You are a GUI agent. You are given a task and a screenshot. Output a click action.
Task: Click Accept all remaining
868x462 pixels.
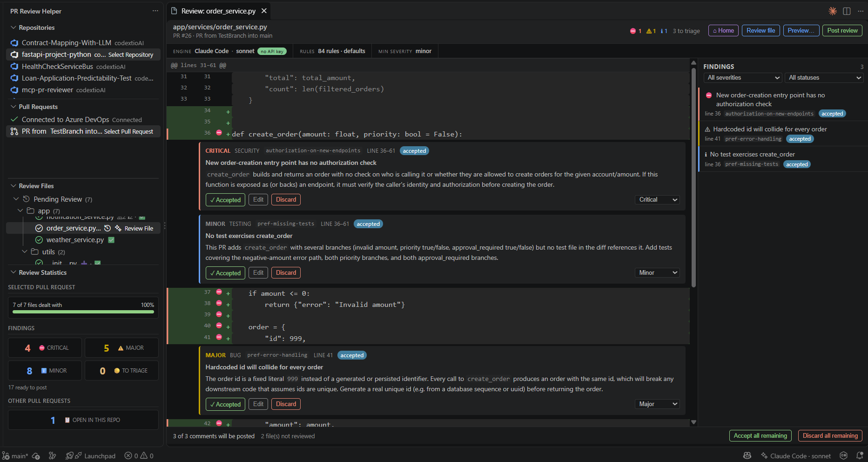coord(760,436)
